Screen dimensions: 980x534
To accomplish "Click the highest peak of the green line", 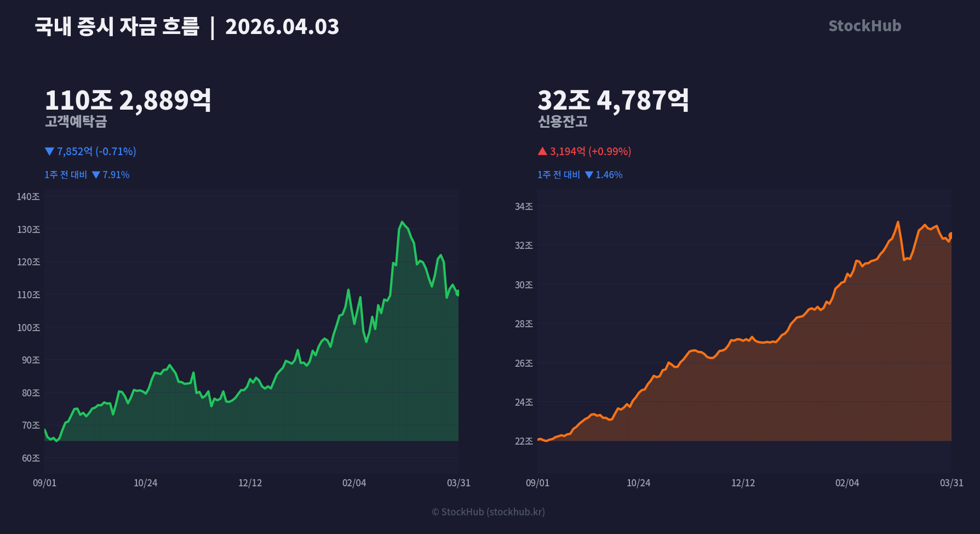I will point(402,222).
